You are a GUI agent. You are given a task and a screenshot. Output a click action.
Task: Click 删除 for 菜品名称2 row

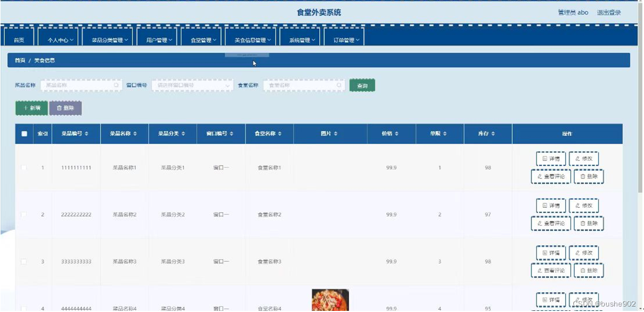[588, 223]
